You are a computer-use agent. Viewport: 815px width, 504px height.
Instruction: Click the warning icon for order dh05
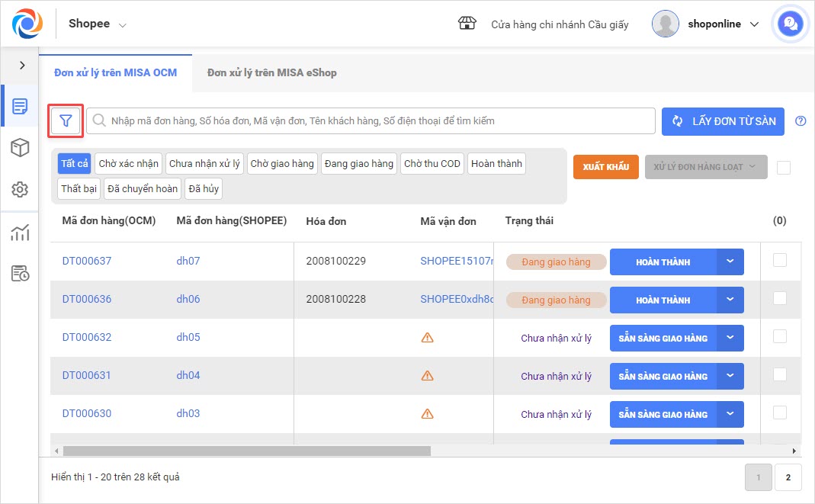(x=427, y=338)
